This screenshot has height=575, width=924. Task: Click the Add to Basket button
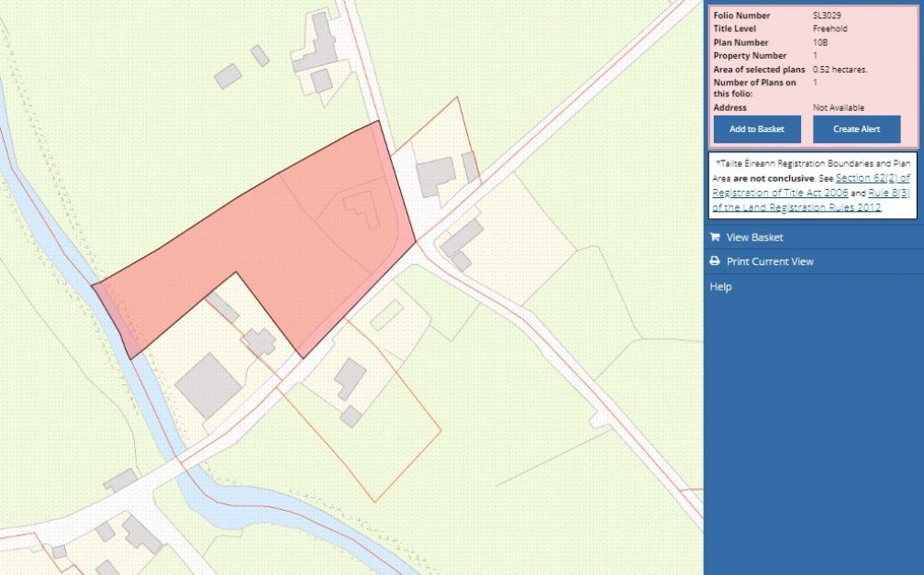[x=755, y=129]
